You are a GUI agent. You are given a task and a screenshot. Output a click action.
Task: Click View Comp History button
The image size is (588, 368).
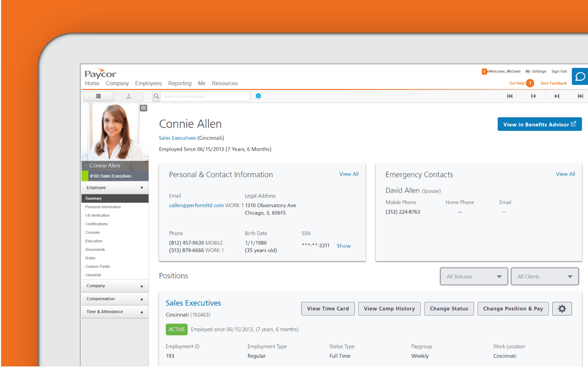389,308
